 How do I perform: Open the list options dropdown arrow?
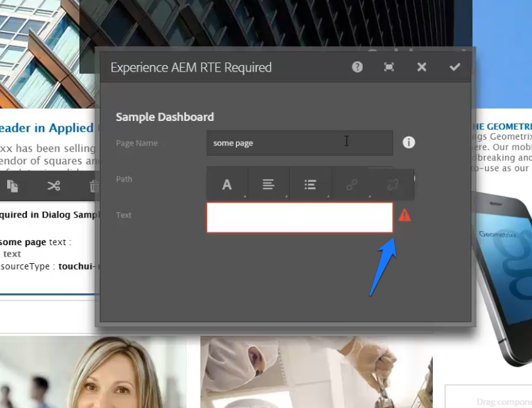(328, 197)
